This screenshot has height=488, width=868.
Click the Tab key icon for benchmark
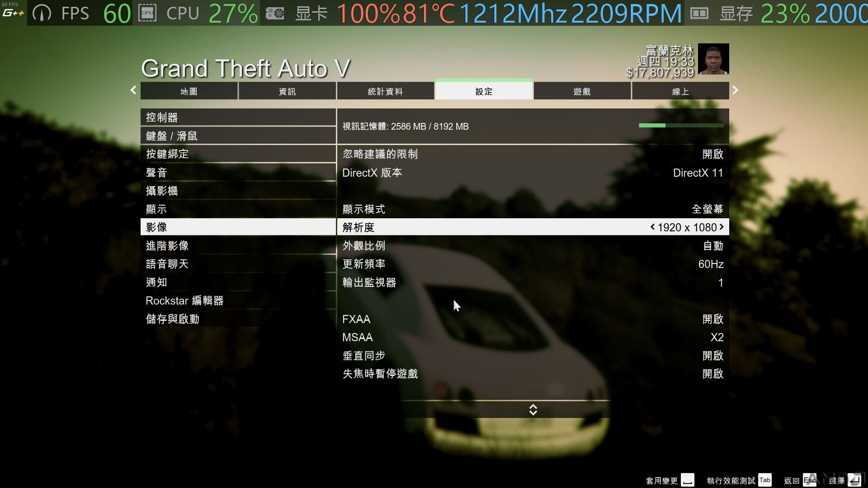click(765, 480)
